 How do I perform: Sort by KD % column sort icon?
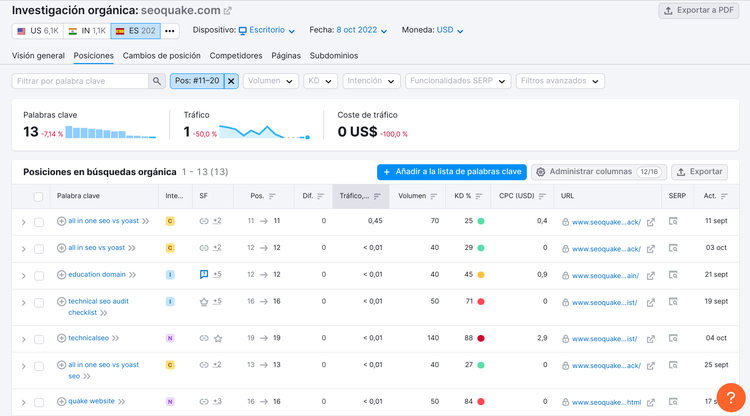[x=479, y=197]
